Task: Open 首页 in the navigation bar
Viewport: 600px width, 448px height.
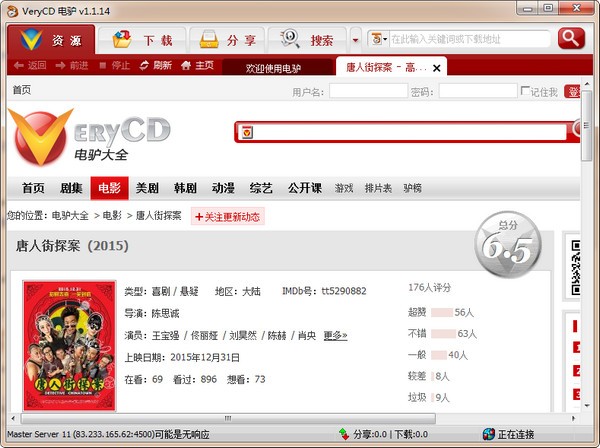Action: pyautogui.click(x=33, y=188)
